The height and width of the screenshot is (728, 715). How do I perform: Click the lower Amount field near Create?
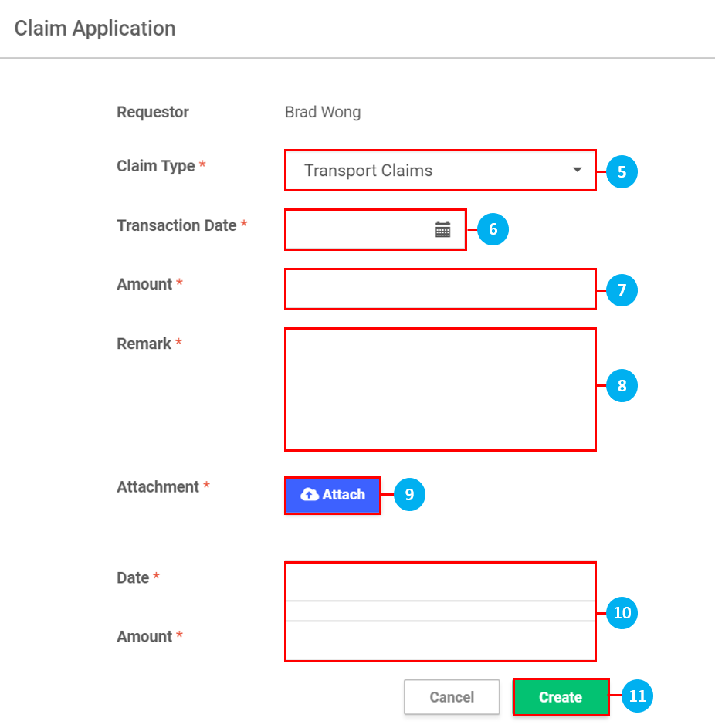pos(440,639)
